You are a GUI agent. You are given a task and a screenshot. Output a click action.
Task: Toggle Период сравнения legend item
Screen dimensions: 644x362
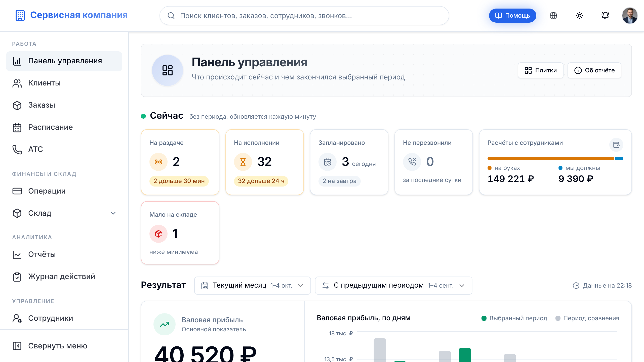[x=587, y=318]
